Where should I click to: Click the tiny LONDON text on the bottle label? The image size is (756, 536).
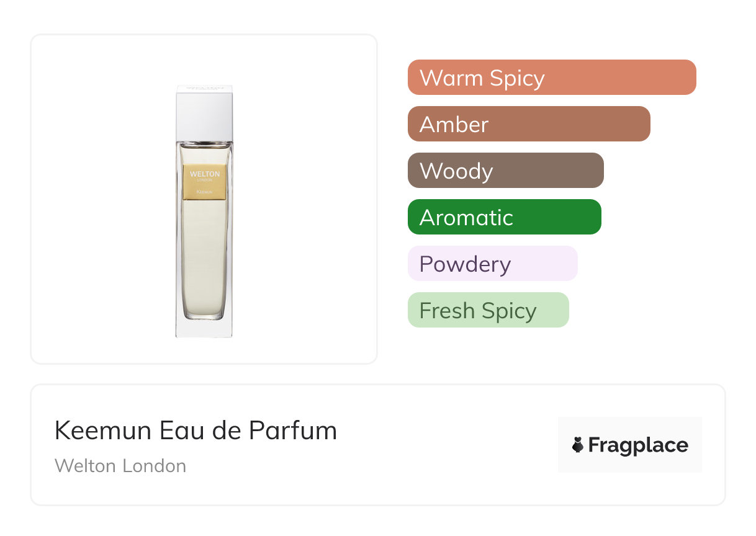click(x=204, y=180)
